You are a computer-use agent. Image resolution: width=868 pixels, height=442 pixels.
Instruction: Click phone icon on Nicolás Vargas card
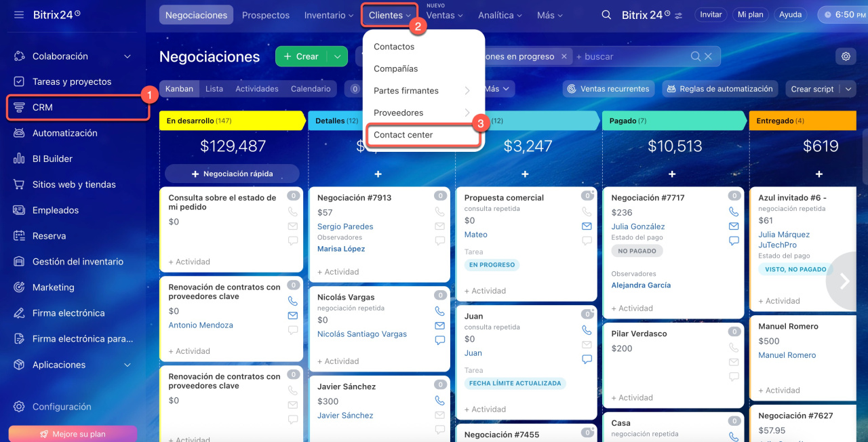[439, 311]
